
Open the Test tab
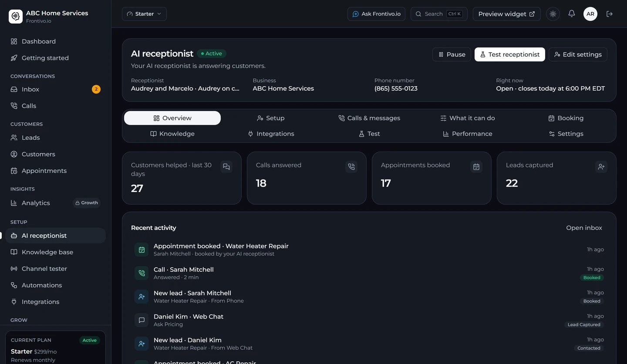click(369, 134)
